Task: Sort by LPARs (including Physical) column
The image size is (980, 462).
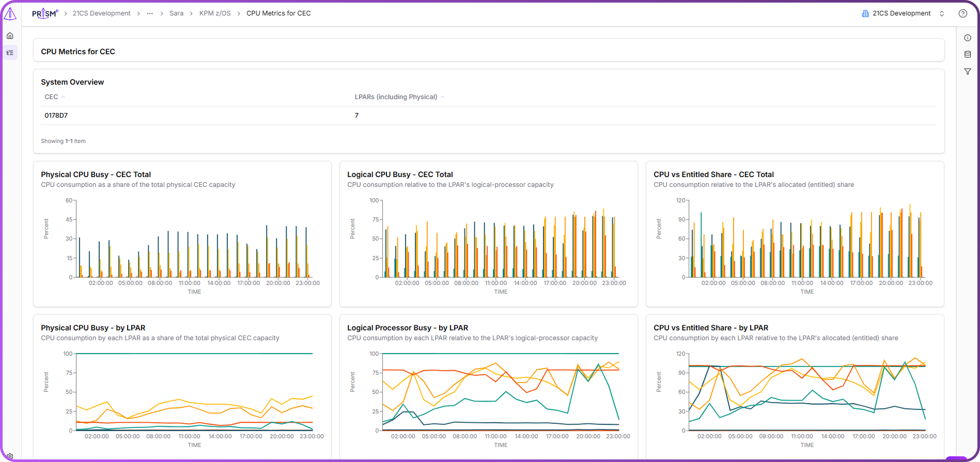Action: tap(399, 97)
